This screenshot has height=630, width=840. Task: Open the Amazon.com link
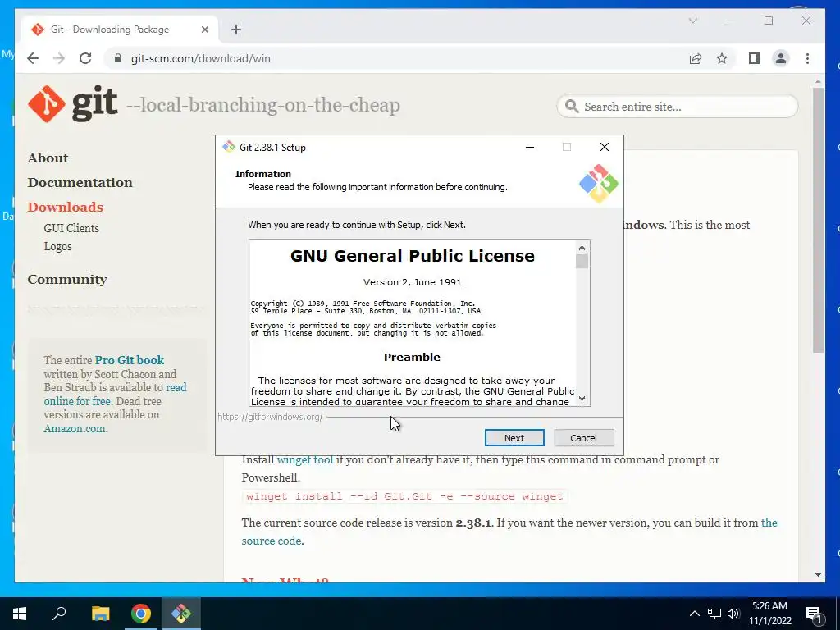point(75,428)
